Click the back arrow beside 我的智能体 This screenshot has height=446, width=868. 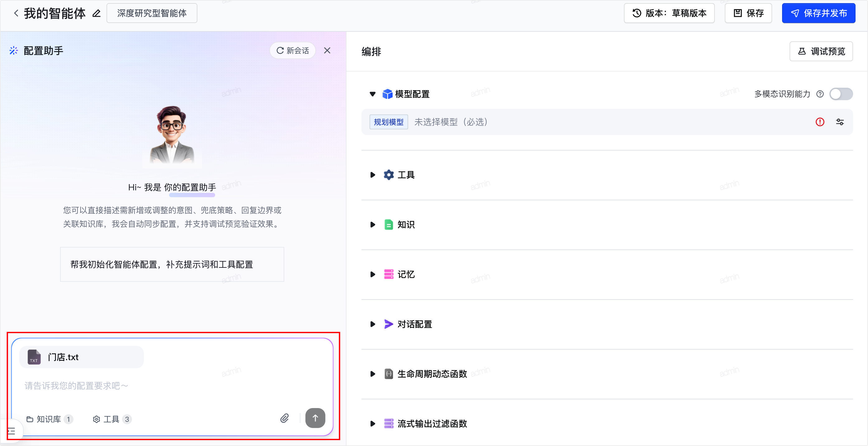coord(16,13)
